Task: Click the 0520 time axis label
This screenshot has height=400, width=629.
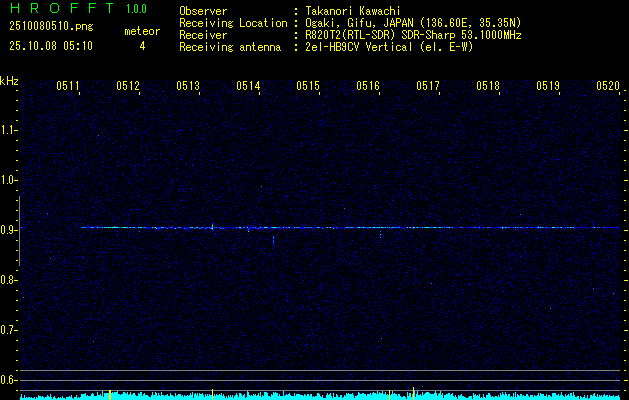Action: coord(608,86)
